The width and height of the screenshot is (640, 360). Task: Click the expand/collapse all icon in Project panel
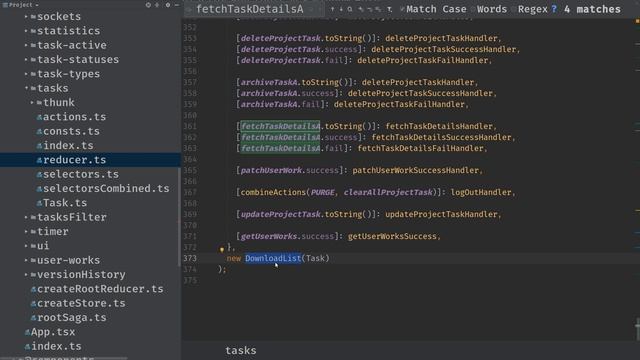(157, 5)
